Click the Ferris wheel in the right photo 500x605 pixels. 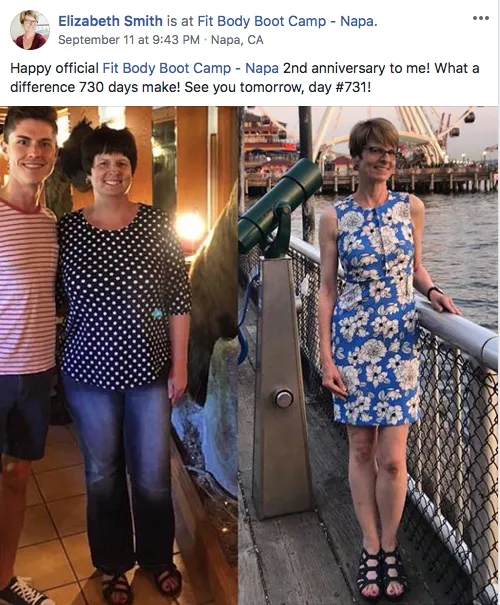pos(401,131)
